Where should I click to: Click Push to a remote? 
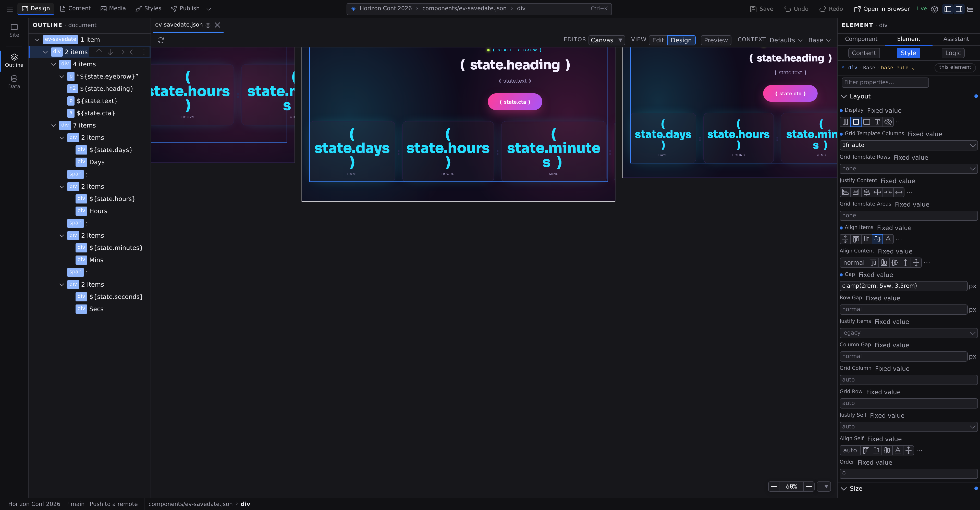coord(113,504)
